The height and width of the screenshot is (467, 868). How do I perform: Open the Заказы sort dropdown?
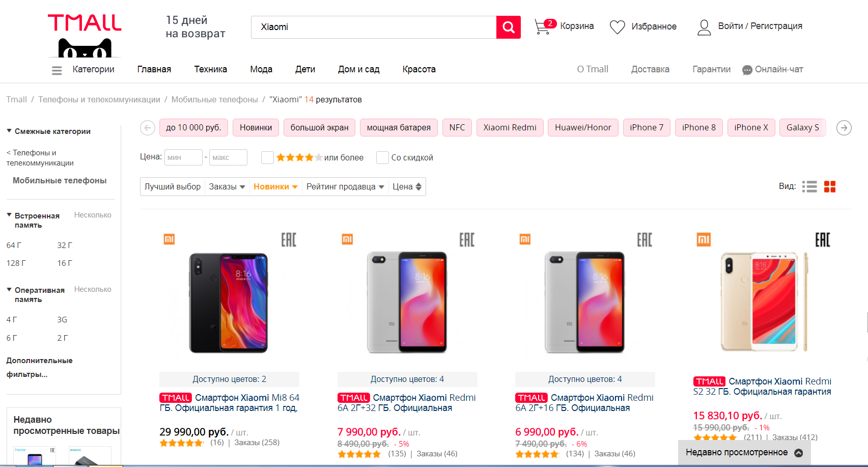tap(227, 187)
